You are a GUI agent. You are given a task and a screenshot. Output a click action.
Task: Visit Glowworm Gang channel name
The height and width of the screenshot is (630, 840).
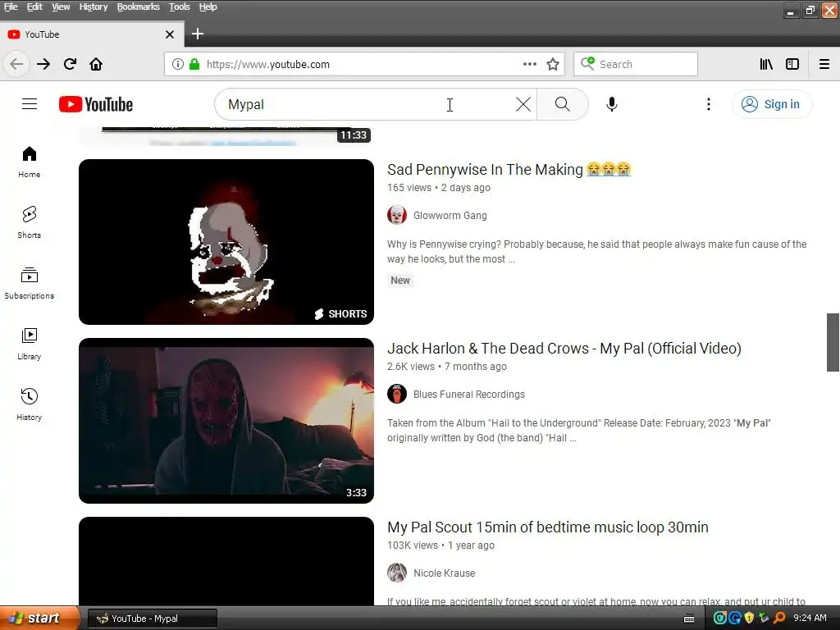coord(450,216)
